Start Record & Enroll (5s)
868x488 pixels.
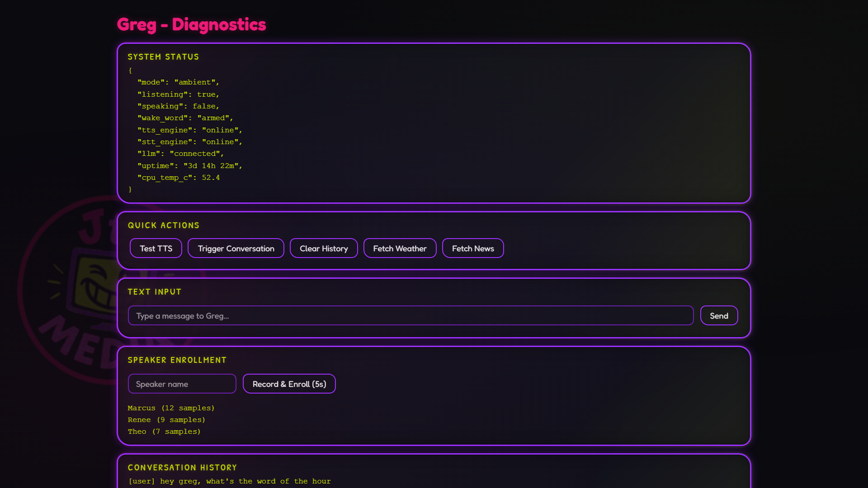pyautogui.click(x=289, y=384)
